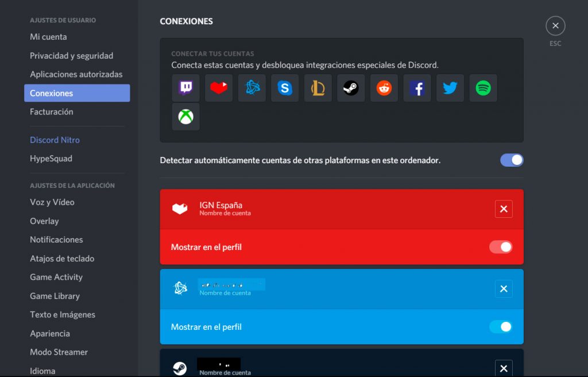This screenshot has height=377, width=588.
Task: Connect a Reddit account
Action: 384,87
